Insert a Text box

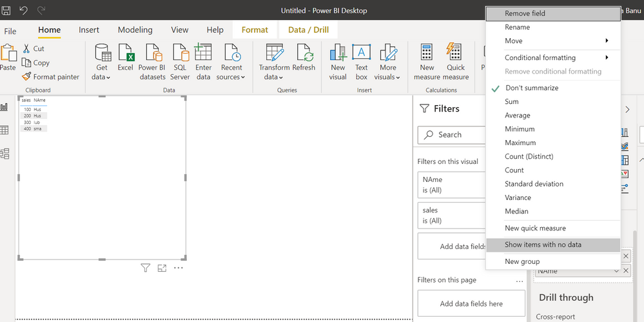coord(362,62)
